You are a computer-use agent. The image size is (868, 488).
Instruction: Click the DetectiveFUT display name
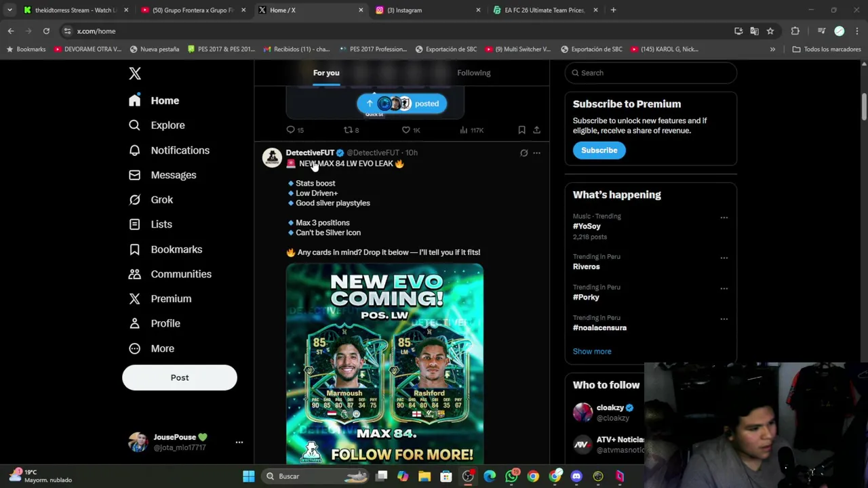(x=310, y=152)
